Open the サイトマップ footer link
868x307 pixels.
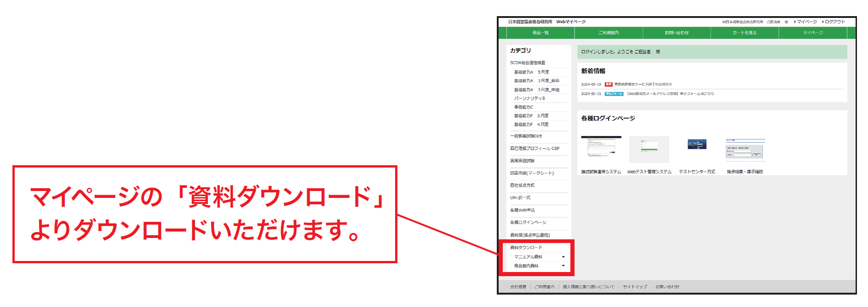click(x=635, y=287)
